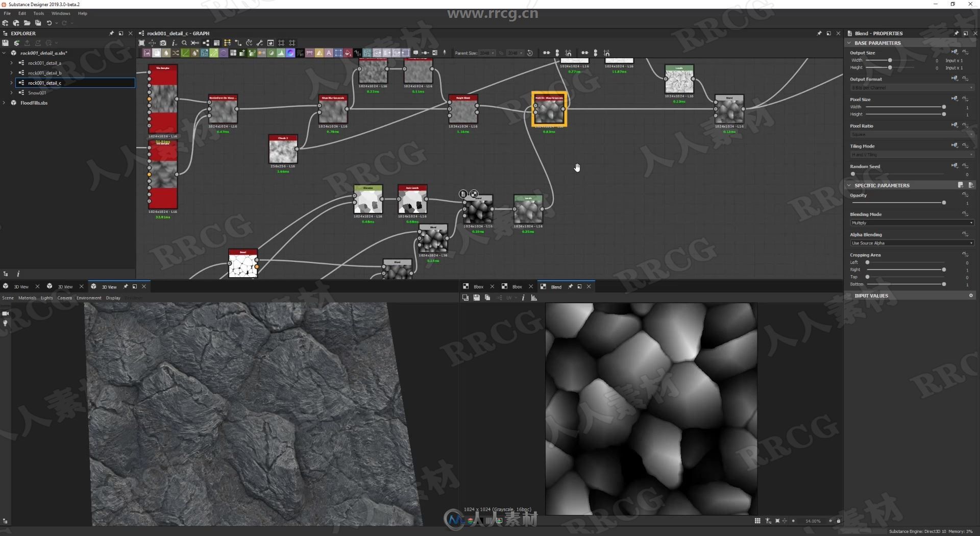Pin the Blend Properties panel

pos(956,33)
